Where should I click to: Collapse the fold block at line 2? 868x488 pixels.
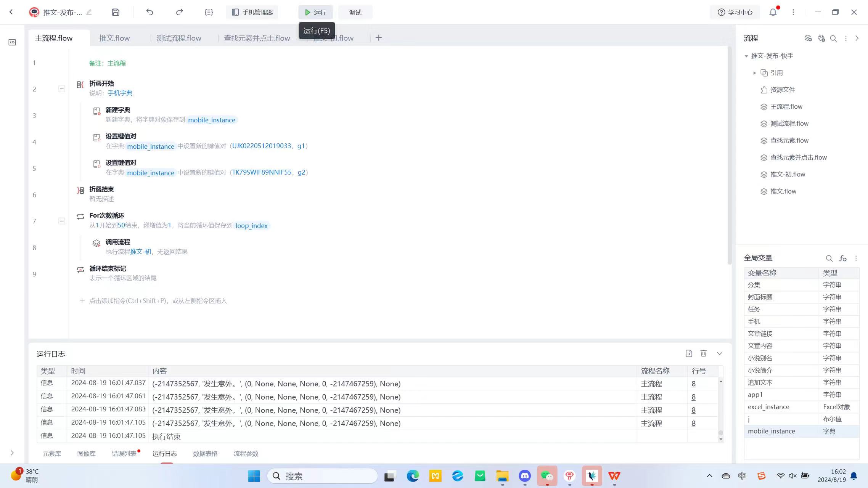(x=61, y=89)
